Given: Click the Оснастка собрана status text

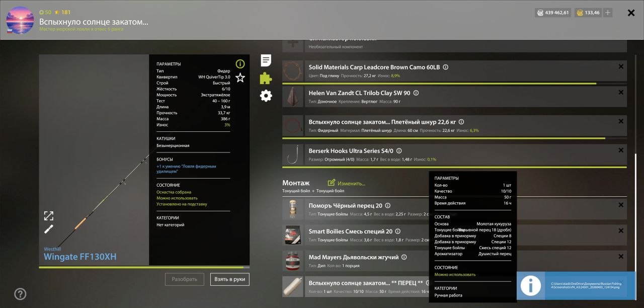Looking at the screenshot, I should tap(174, 192).
